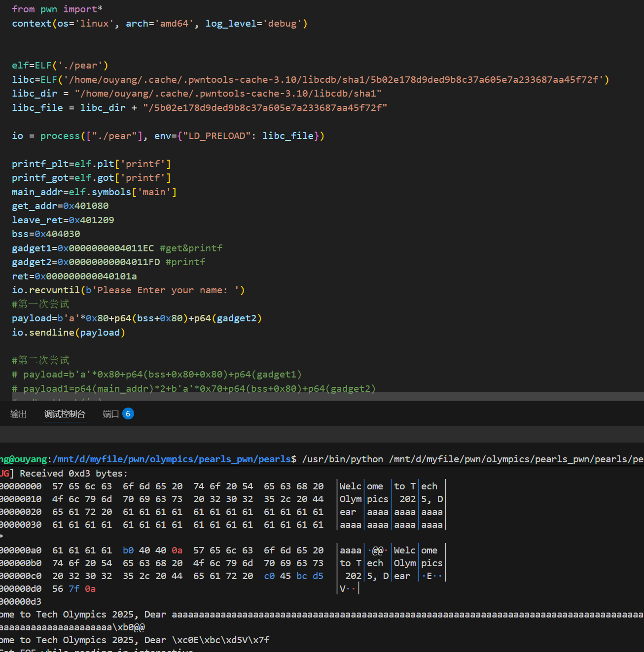Click terminal line with \xc0E\xbc\xd5V\x7f

135,640
